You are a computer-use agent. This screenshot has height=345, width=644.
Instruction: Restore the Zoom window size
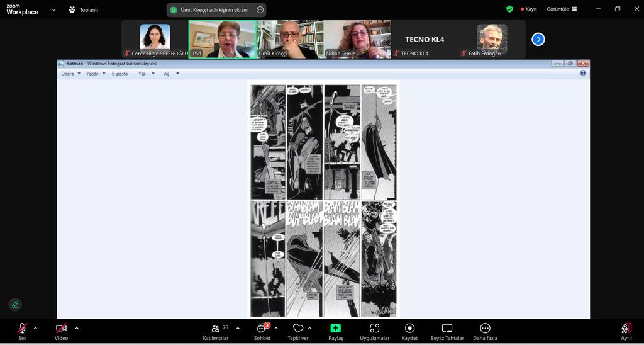click(x=618, y=9)
